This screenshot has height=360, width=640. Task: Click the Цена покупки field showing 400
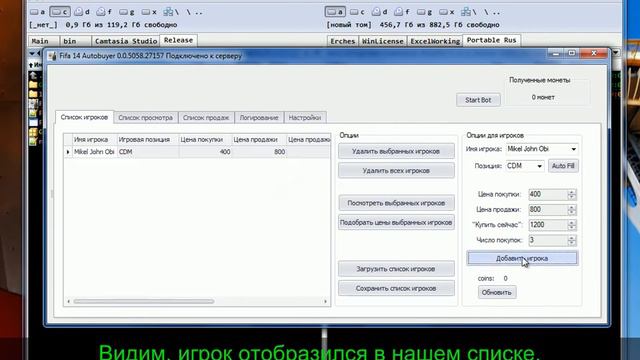point(548,194)
